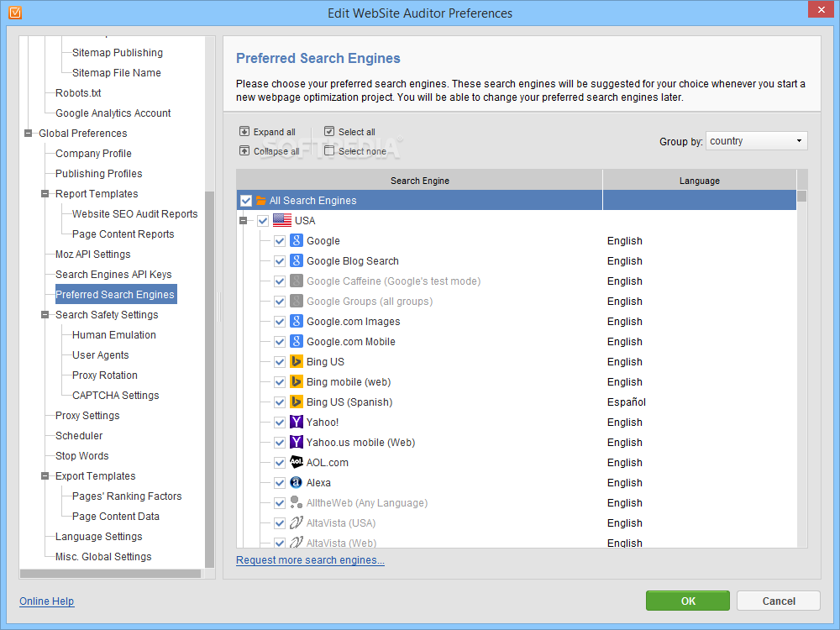Click the Yahoo! purple Y icon
Viewport: 840px width, 630px height.
[x=297, y=423]
